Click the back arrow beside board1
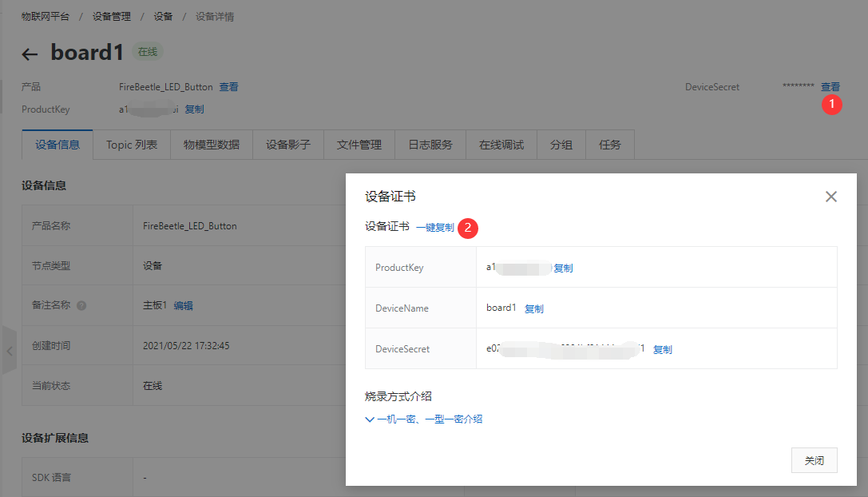Image resolution: width=868 pixels, height=497 pixels. (x=30, y=54)
